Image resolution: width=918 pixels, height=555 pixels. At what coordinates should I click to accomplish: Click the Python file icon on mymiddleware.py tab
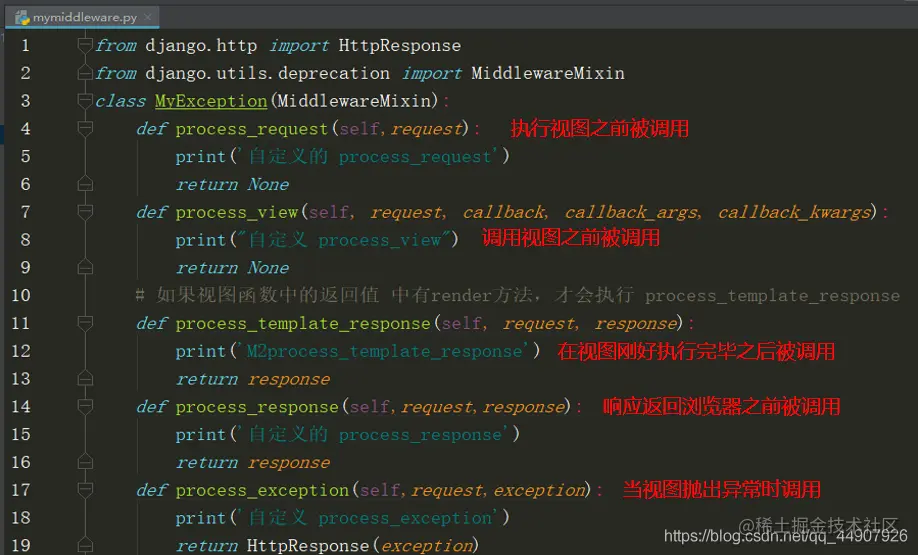pyautogui.click(x=22, y=18)
